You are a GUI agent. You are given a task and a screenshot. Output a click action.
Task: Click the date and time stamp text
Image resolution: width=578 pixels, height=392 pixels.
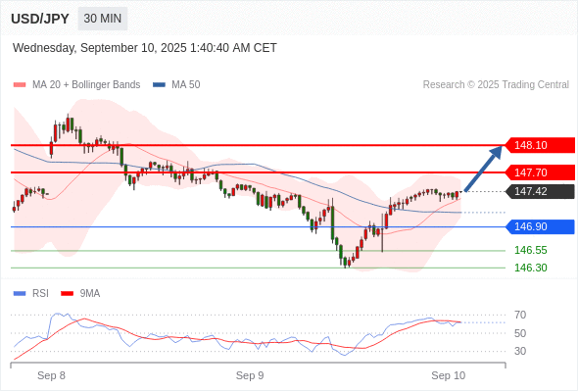point(145,48)
